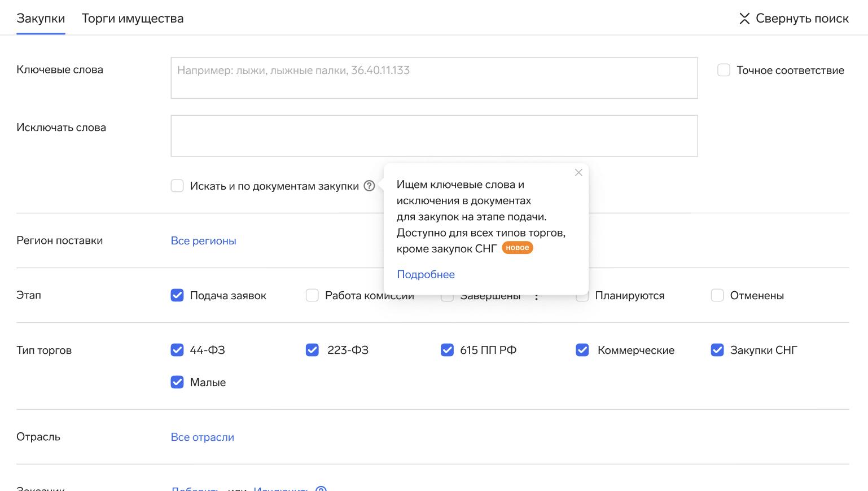Uncheck the 223-ФЗ trade type
The height and width of the screenshot is (491, 868).
pyautogui.click(x=312, y=350)
